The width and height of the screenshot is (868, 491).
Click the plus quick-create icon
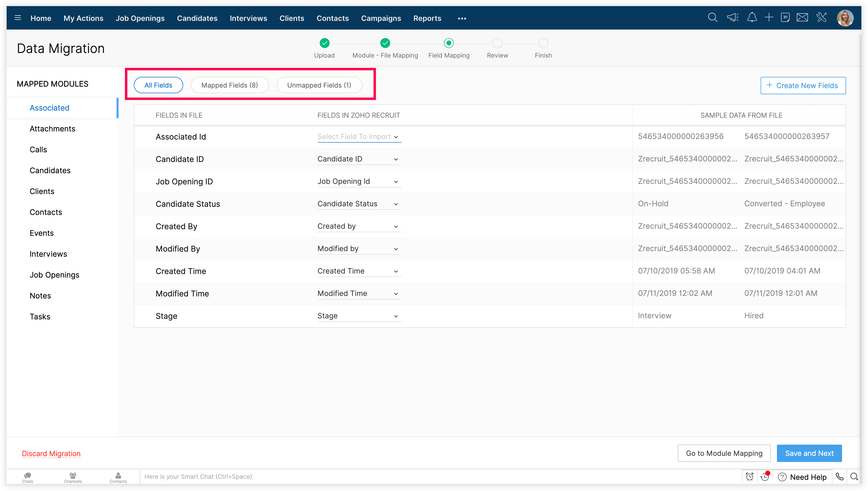point(769,18)
